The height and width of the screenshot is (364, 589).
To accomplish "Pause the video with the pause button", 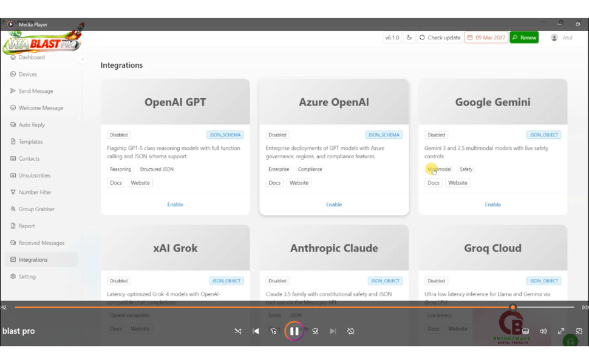I will click(294, 331).
